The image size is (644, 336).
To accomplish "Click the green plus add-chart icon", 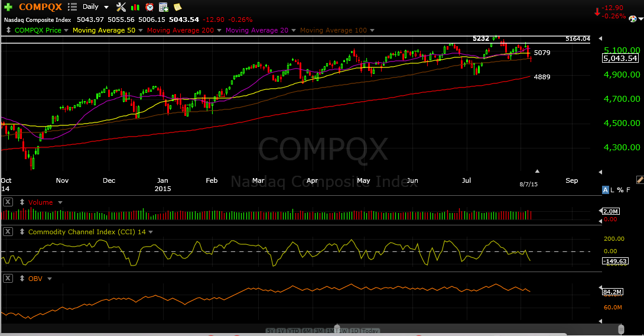I will point(8,7).
